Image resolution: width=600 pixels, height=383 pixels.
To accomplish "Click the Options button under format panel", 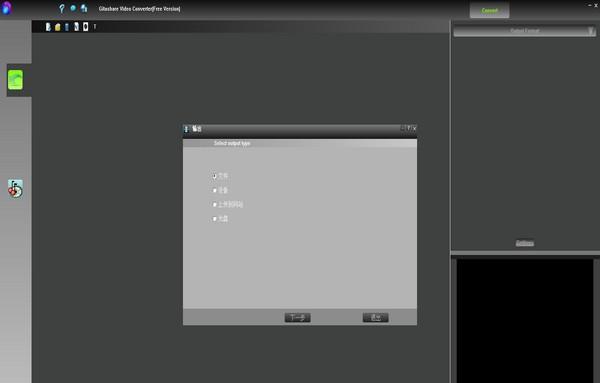I will click(x=525, y=243).
